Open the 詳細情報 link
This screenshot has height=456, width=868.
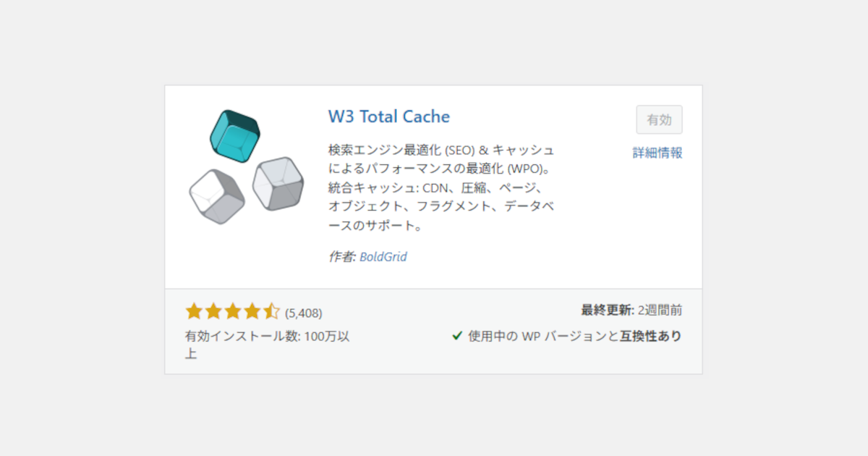(658, 153)
